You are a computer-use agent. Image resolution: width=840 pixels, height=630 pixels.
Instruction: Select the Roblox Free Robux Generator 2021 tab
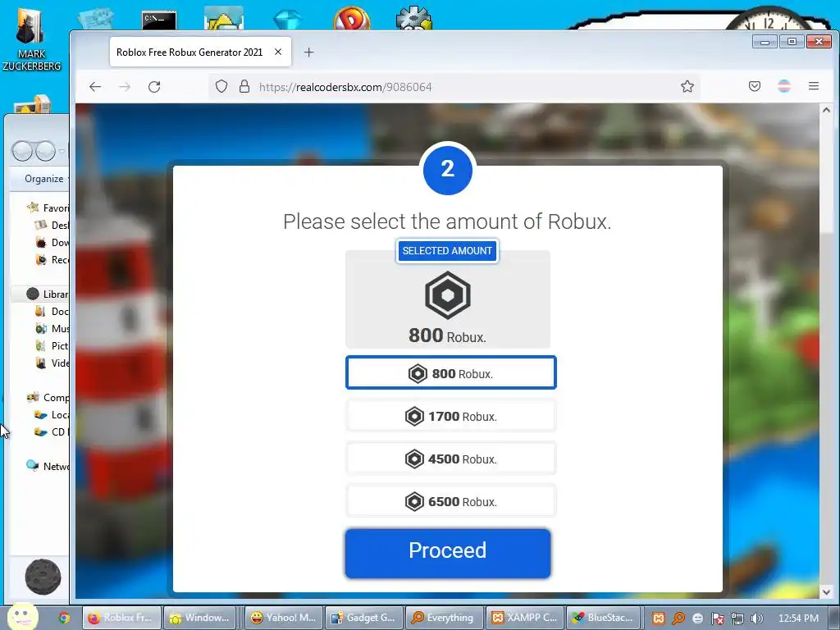(x=200, y=52)
